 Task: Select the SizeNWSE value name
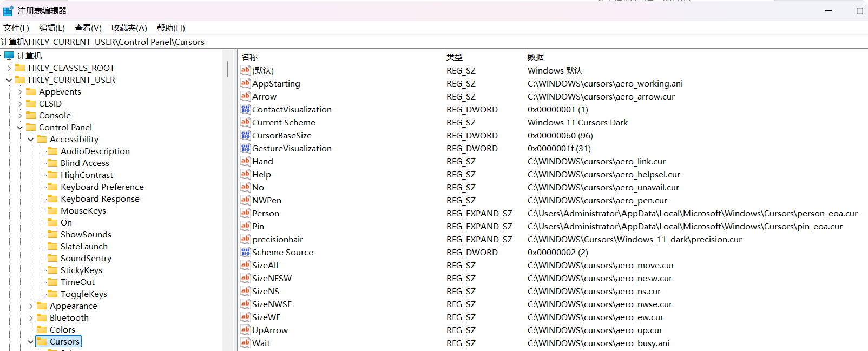tap(272, 304)
